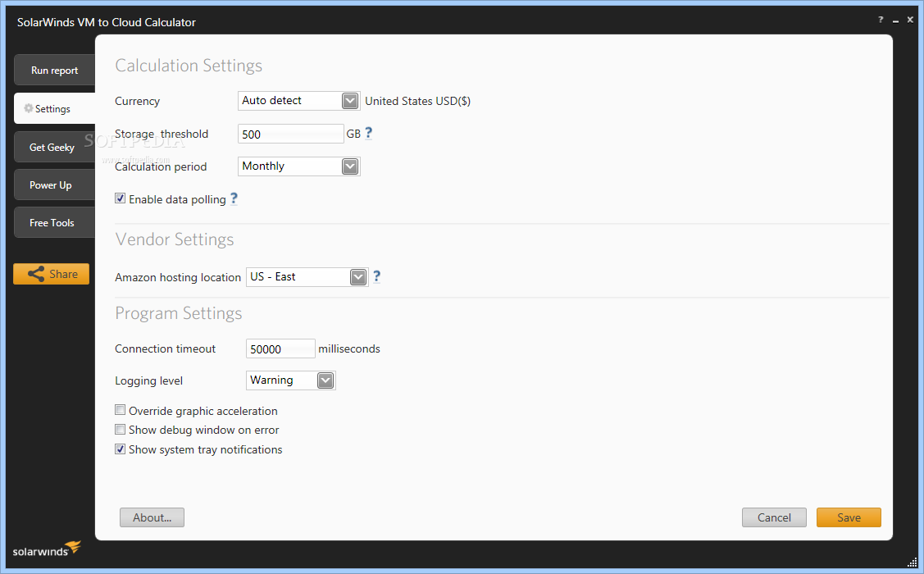
Task: Enable Show debug window on error
Action: coord(121,430)
